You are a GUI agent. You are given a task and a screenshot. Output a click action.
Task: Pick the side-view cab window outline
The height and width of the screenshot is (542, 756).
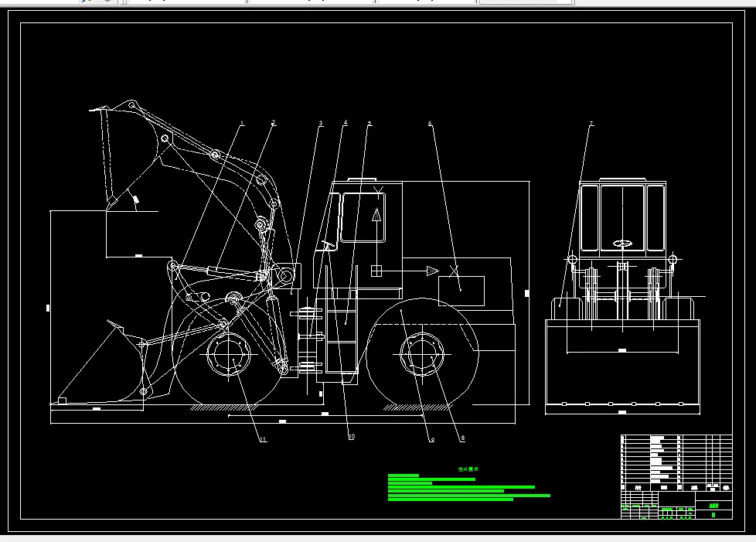(x=363, y=217)
